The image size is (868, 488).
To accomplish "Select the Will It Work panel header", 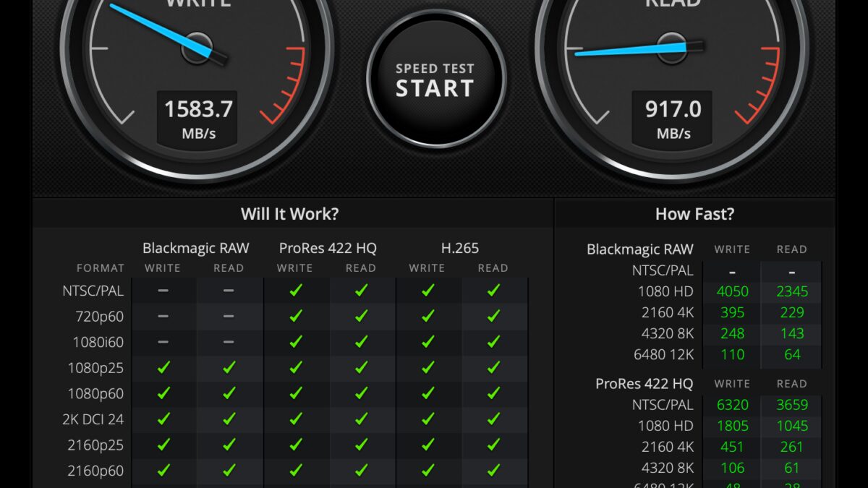I will tap(289, 213).
